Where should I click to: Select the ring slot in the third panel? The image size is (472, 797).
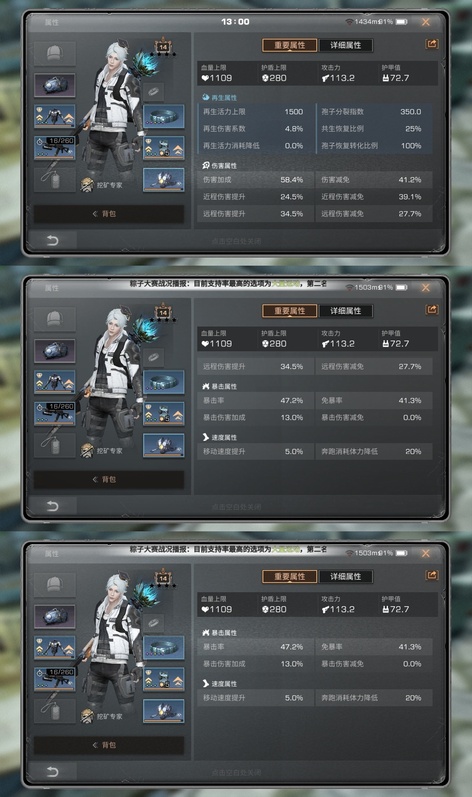153,623
